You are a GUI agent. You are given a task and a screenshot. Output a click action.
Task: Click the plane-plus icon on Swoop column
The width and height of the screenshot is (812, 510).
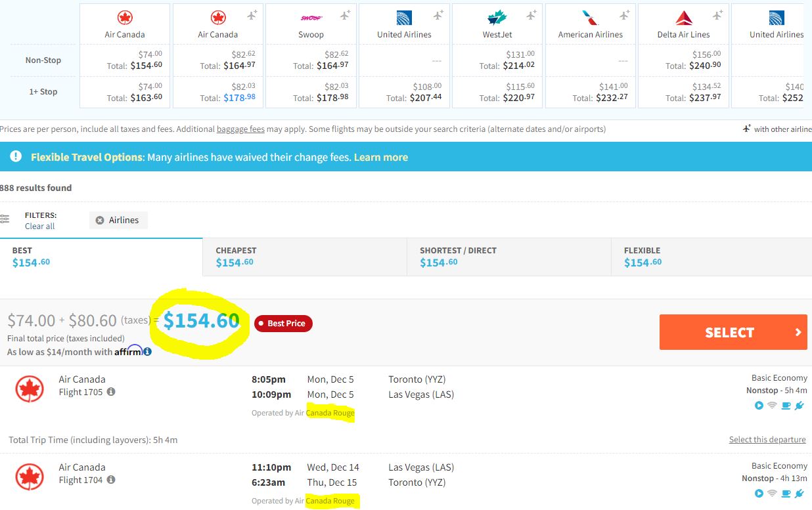pos(345,15)
